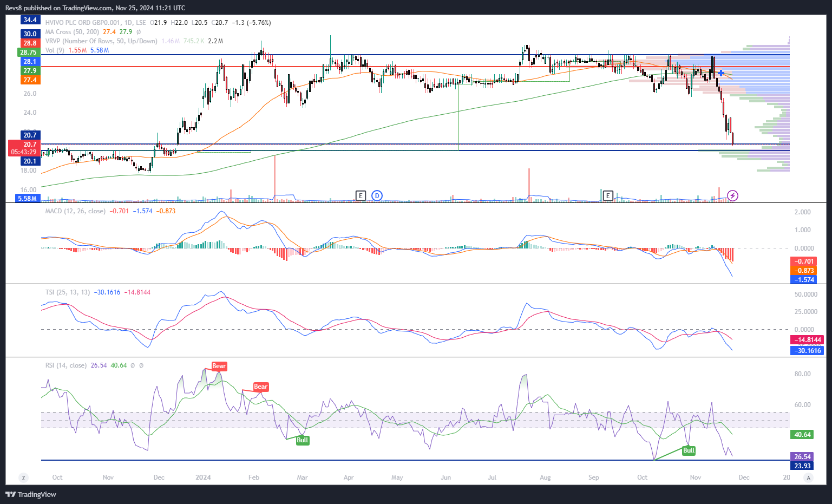Viewport: 832px width, 504px height.
Task: Click the 05:43:29 countdown label
Action: point(24,152)
